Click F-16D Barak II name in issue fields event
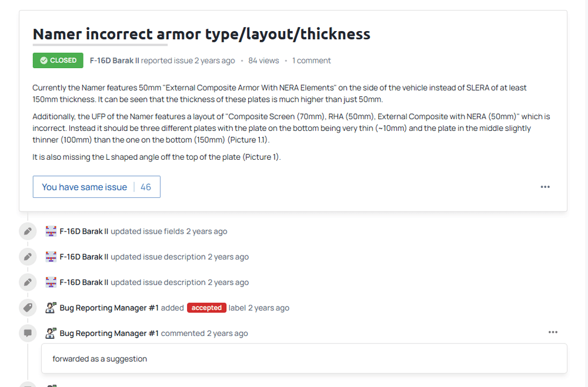Image resolution: width=588 pixels, height=387 pixels. (x=84, y=231)
